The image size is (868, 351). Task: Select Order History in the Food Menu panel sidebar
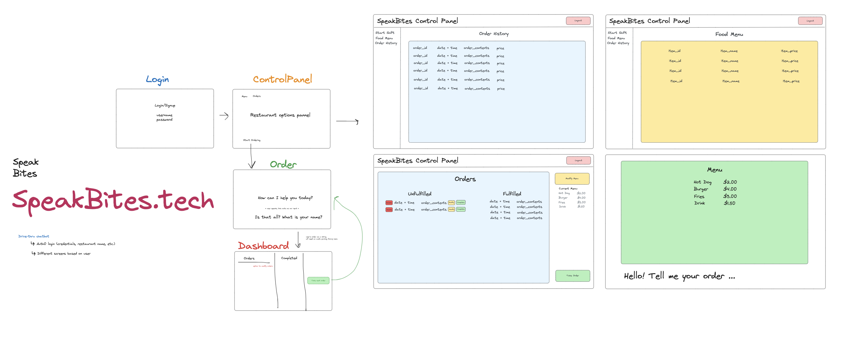point(618,43)
